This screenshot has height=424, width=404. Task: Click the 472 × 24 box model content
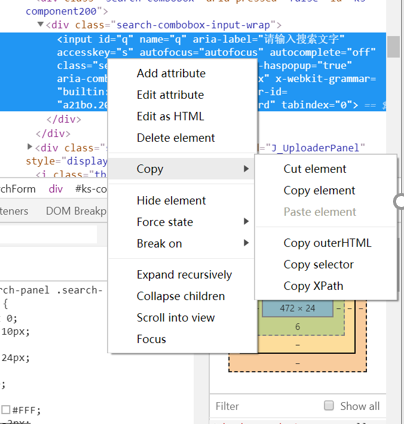[x=297, y=308]
